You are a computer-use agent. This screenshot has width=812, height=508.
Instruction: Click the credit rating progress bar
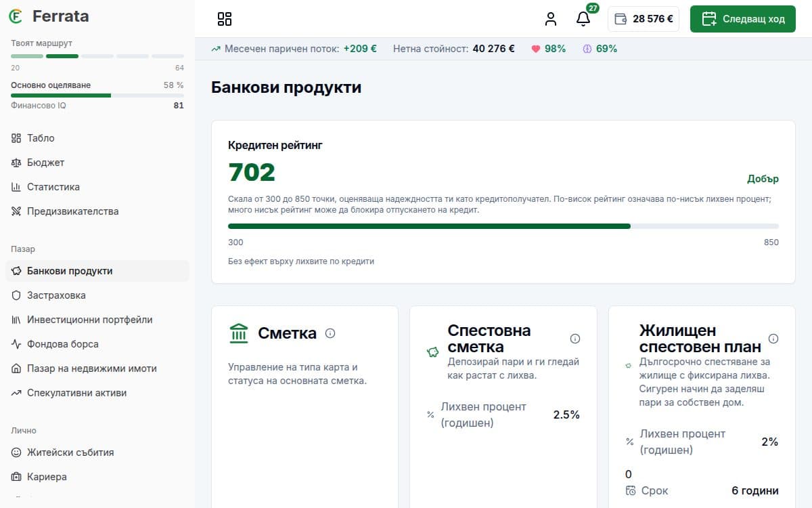click(503, 226)
